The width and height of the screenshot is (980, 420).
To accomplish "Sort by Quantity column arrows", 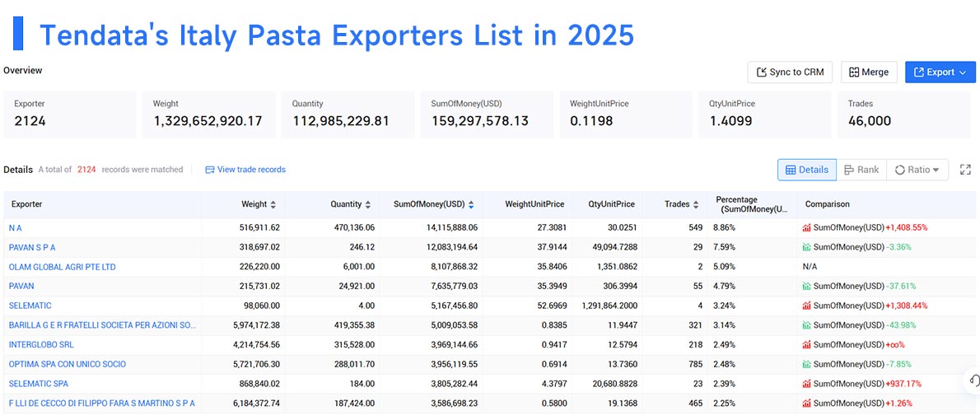I will point(368,204).
